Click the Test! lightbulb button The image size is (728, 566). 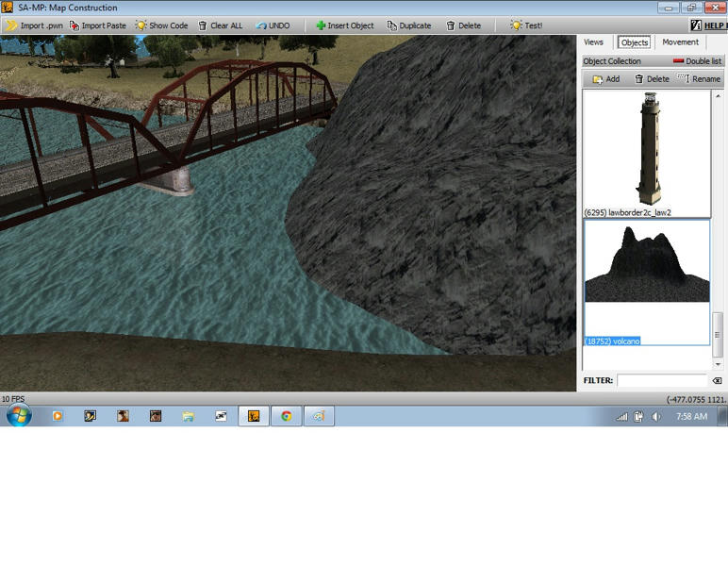click(526, 25)
